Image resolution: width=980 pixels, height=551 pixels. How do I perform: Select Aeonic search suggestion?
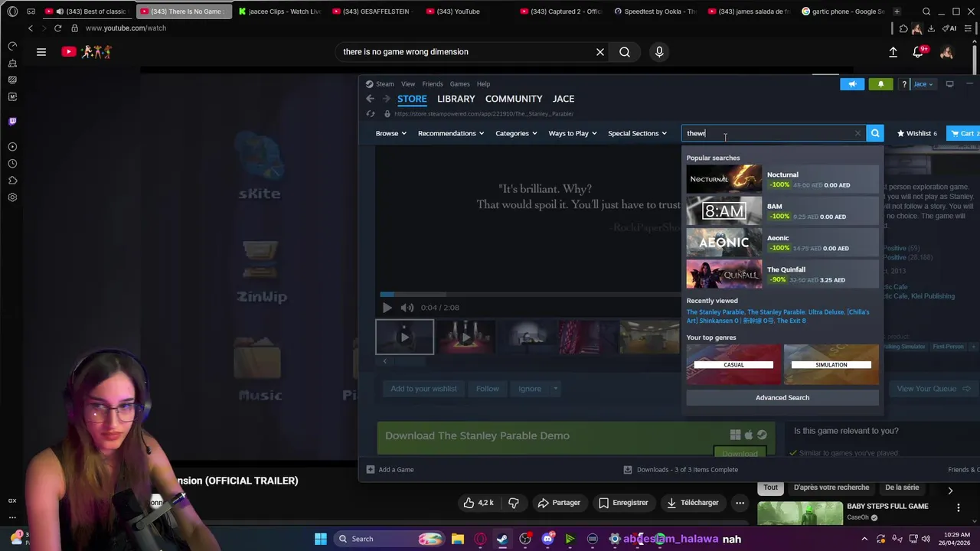click(782, 243)
